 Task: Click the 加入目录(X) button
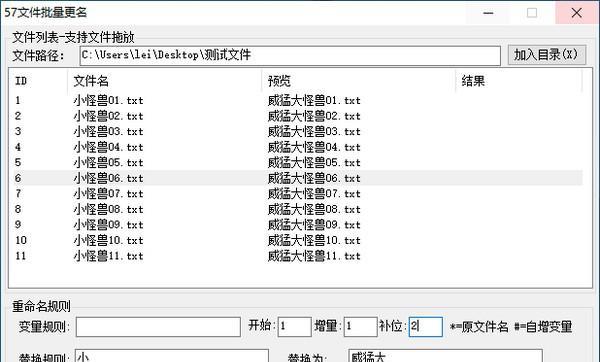click(546, 55)
